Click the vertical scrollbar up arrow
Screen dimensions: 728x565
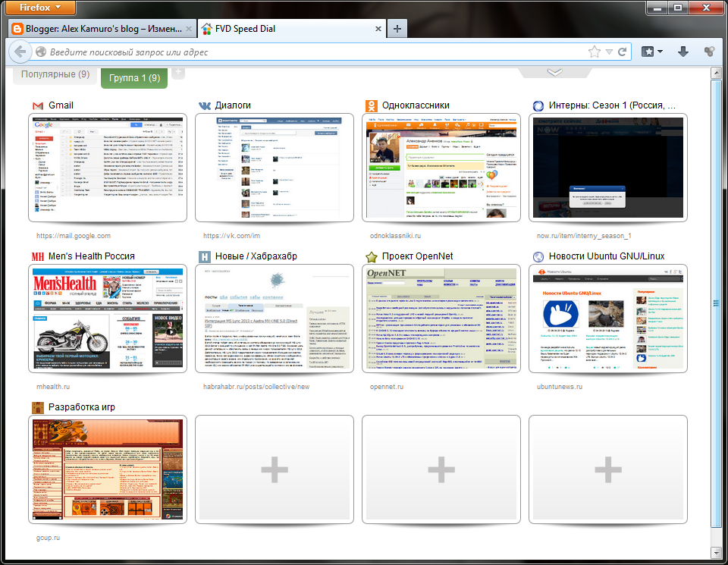(x=716, y=73)
